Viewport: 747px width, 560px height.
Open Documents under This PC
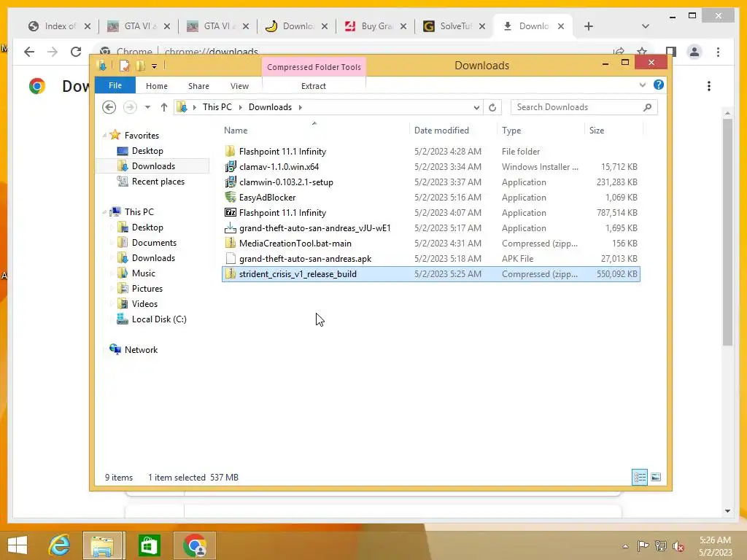click(154, 242)
